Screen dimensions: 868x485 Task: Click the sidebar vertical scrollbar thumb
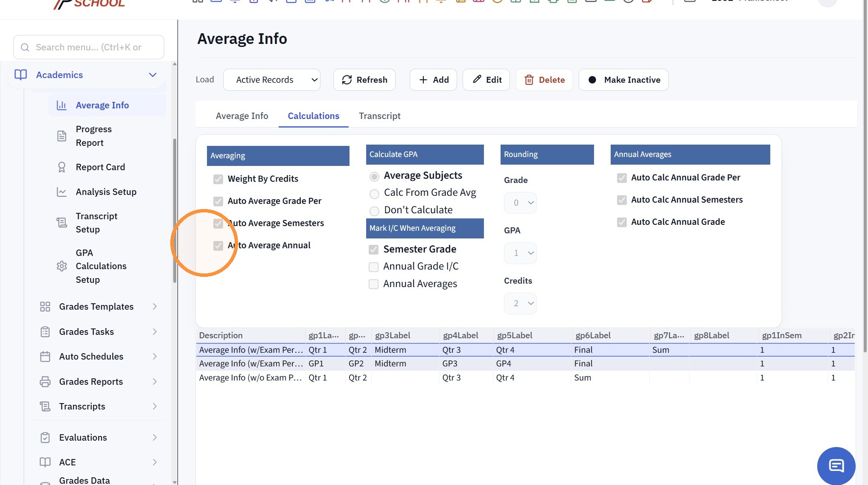pos(175,211)
